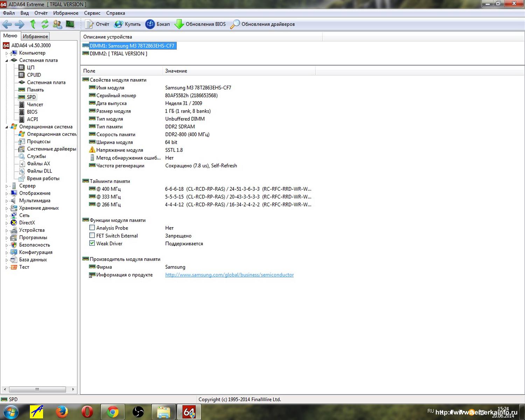Open the Отчёт report toolbar button
This screenshot has height=420, width=525.
tap(97, 24)
